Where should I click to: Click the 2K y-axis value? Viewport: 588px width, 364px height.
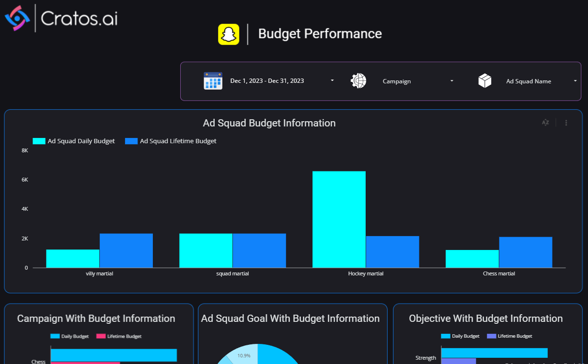click(x=25, y=239)
